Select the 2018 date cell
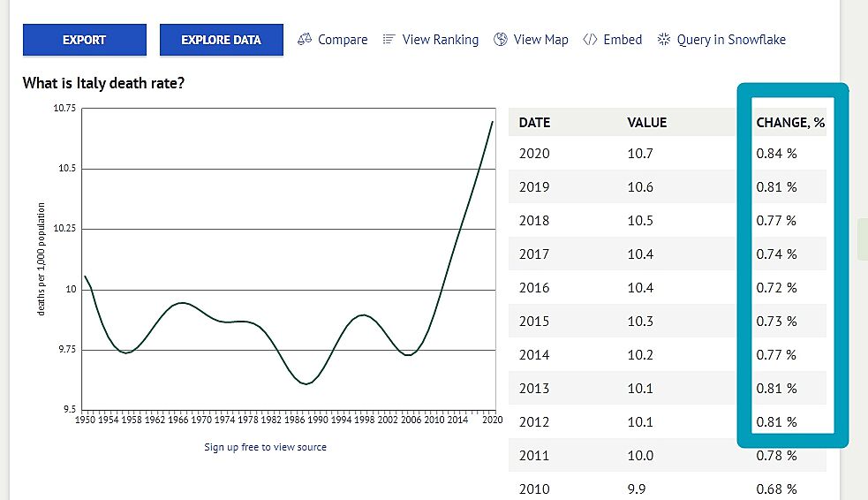This screenshot has width=868, height=500. pyautogui.click(x=534, y=221)
